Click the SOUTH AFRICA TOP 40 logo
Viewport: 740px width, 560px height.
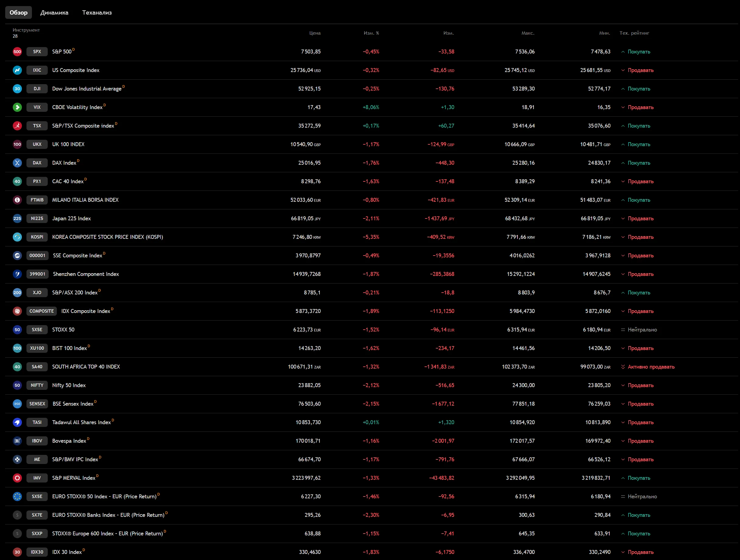click(x=17, y=367)
